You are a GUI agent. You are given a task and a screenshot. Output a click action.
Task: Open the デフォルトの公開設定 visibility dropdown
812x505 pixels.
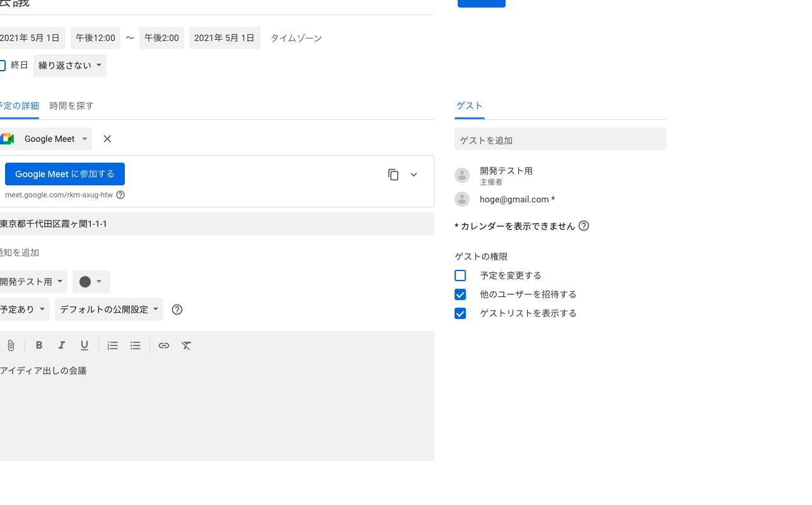click(x=109, y=310)
